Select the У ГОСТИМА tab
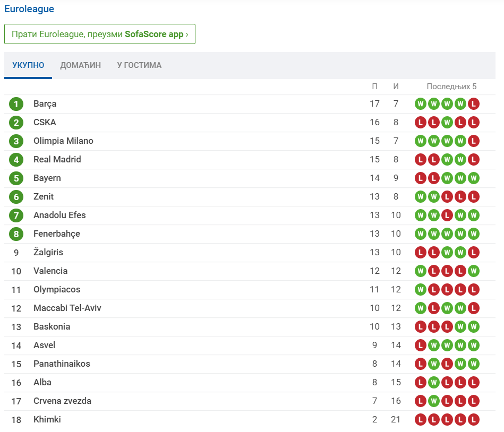Screen dimensions: 504x432 pos(139,65)
